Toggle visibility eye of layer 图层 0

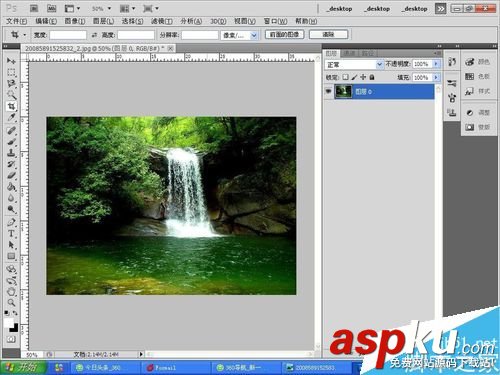[328, 91]
